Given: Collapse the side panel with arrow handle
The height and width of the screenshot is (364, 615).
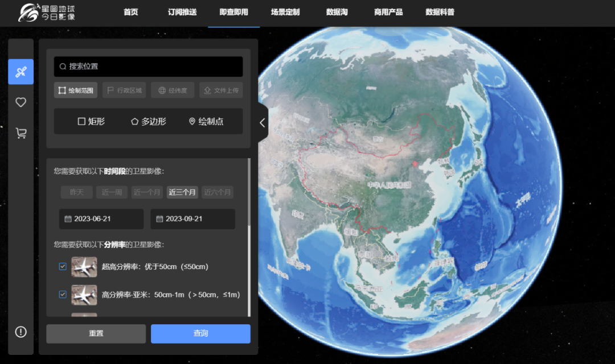Looking at the screenshot, I should click(262, 122).
